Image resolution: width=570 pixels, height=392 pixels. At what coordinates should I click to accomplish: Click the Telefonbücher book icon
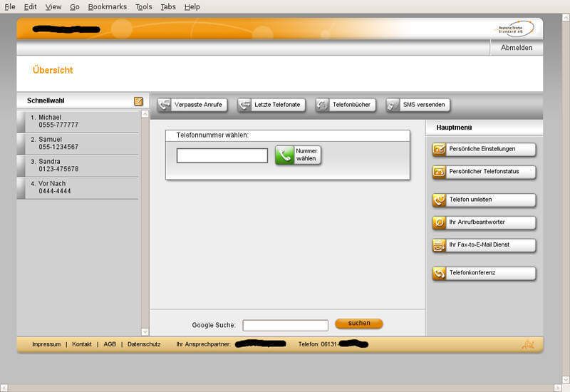322,105
